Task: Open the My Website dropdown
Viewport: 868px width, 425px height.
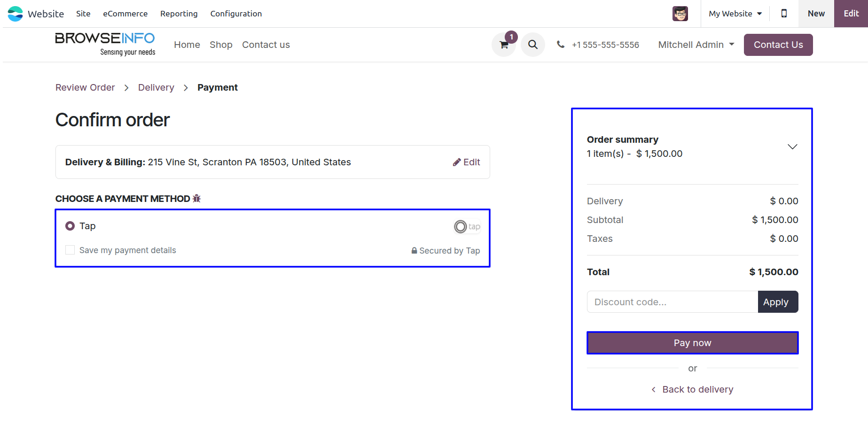Action: (x=735, y=14)
